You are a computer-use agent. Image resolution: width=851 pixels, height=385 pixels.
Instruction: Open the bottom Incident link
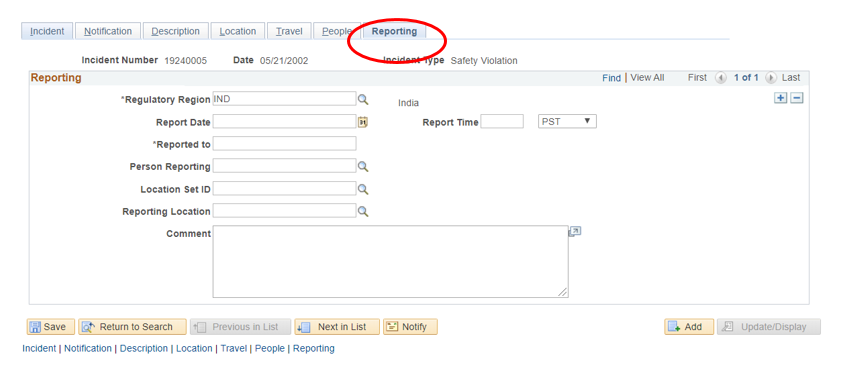coord(39,349)
